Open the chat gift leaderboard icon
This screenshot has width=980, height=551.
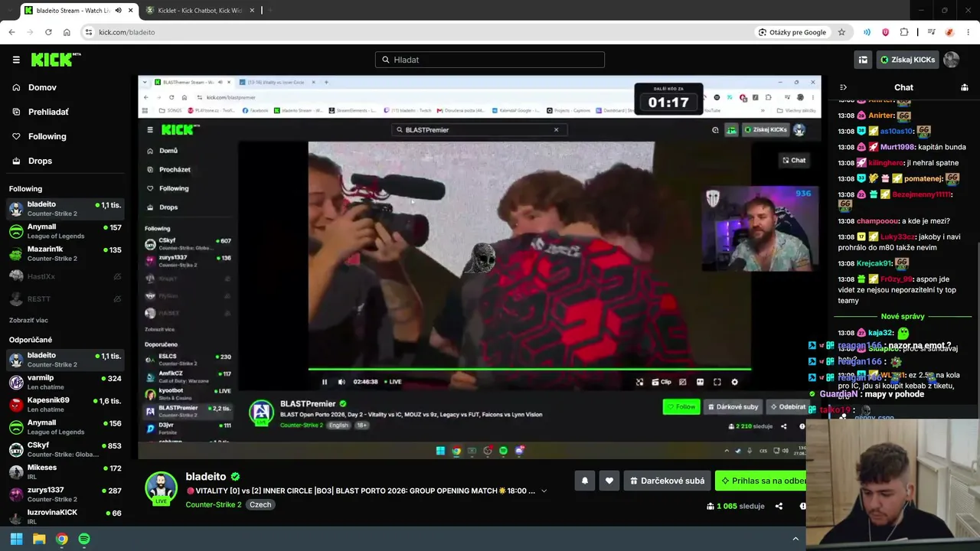(x=965, y=87)
